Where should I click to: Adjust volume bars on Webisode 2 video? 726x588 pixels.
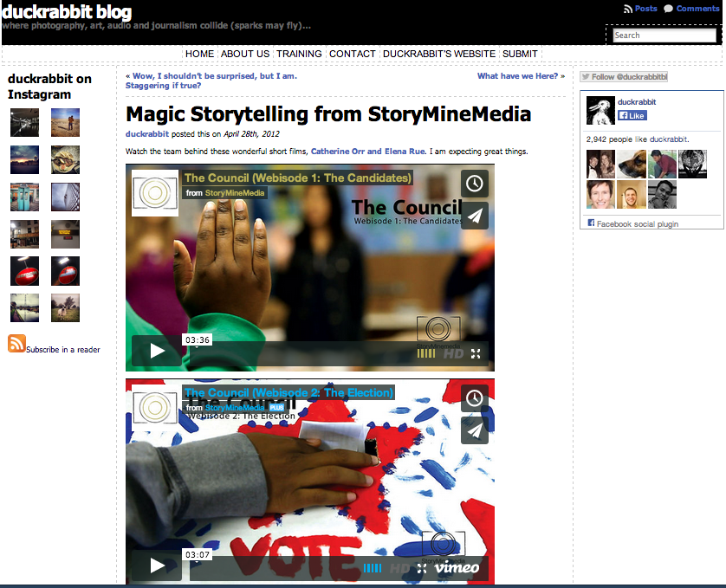pos(373,568)
